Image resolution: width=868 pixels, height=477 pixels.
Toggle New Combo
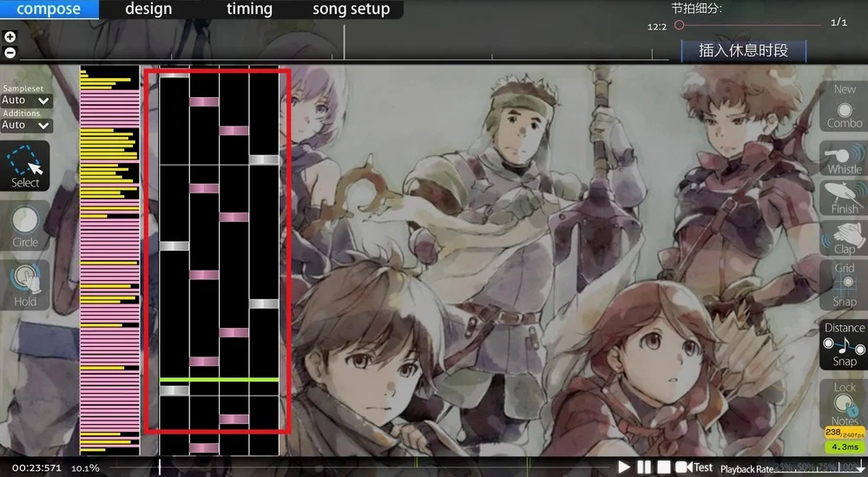tap(845, 107)
